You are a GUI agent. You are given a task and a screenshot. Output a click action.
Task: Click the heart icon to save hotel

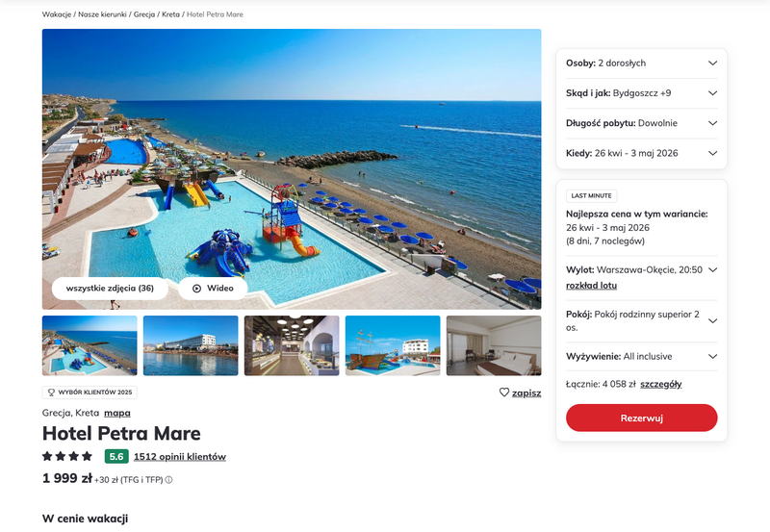click(503, 393)
